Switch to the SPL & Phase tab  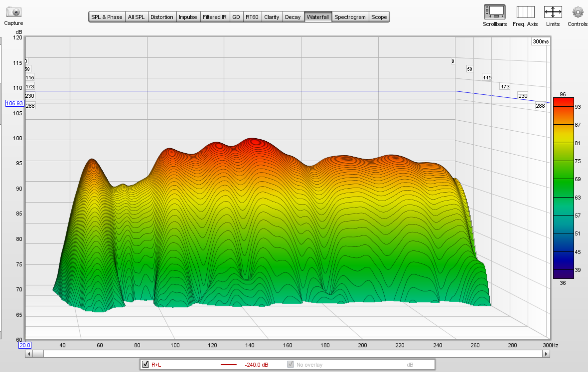tap(107, 17)
